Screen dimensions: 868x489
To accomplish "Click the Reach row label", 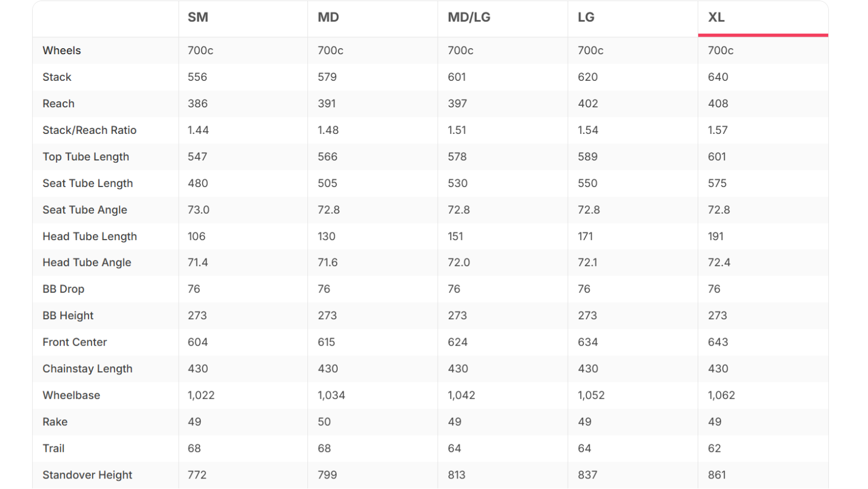I will 58,103.
